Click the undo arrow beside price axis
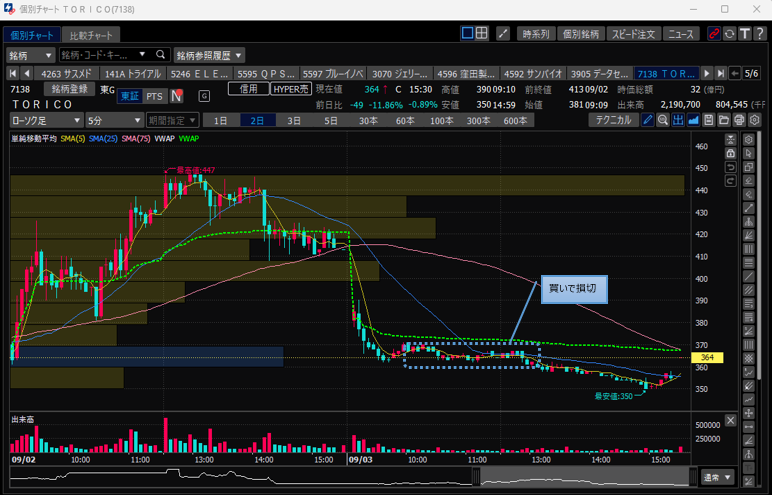This screenshot has width=772, height=495. [x=731, y=167]
